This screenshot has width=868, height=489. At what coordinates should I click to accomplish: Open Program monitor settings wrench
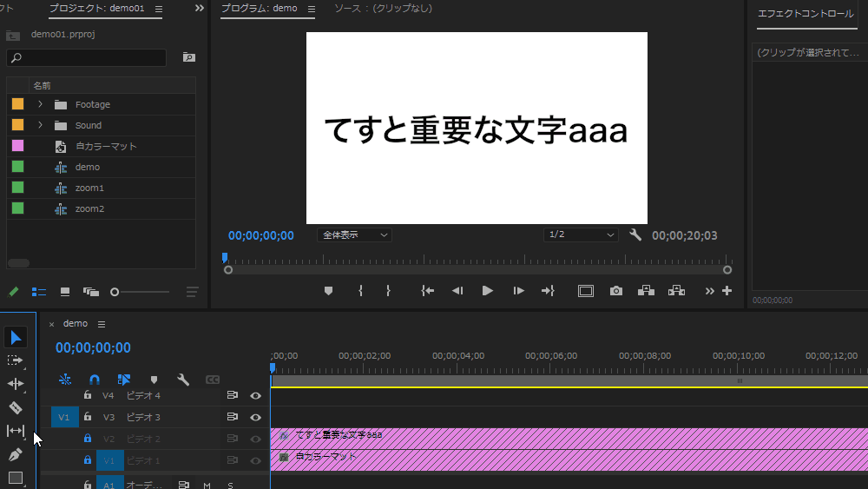tap(635, 235)
